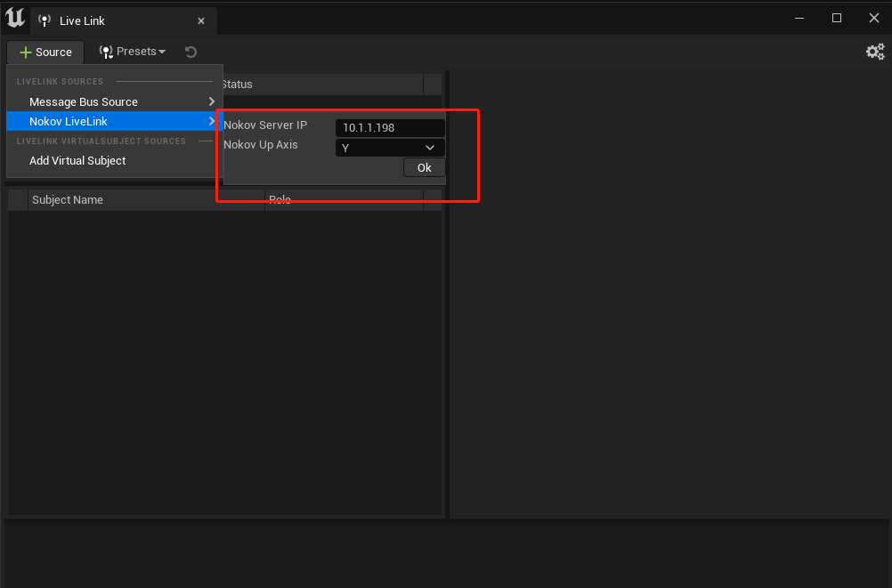
Task: Click the revert arrow icon next to Presets
Action: click(191, 52)
